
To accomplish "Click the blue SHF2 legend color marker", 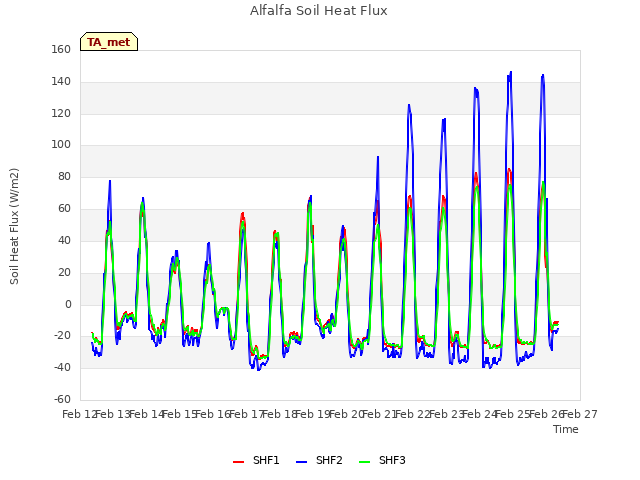I will pyautogui.click(x=301, y=462).
